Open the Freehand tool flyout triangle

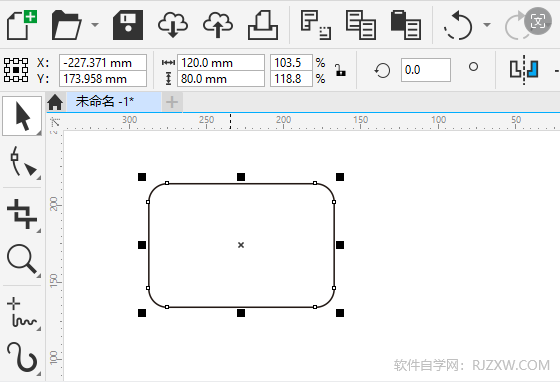coord(39,328)
